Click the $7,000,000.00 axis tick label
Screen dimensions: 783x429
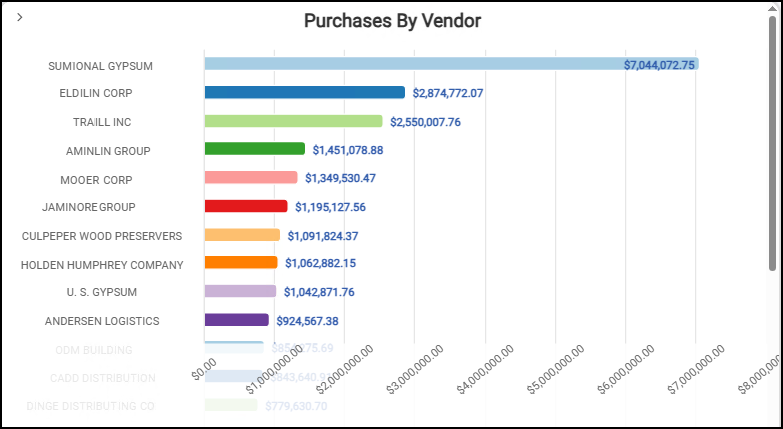pos(696,370)
